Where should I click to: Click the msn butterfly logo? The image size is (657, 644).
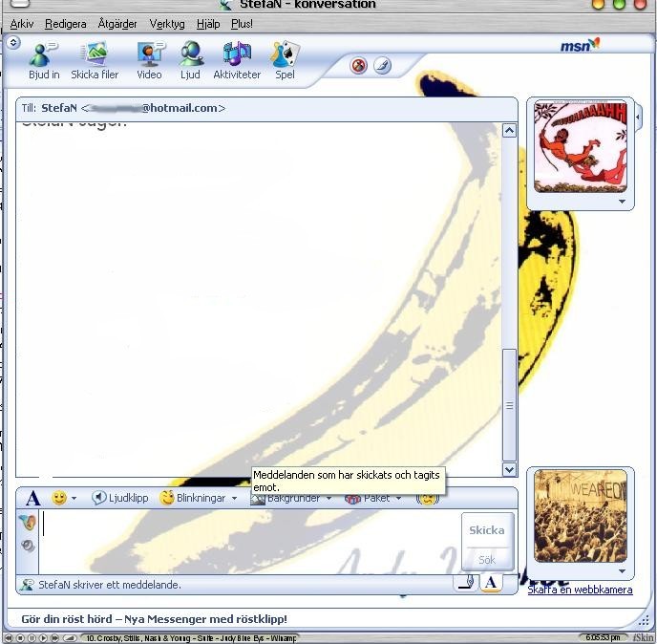581,45
